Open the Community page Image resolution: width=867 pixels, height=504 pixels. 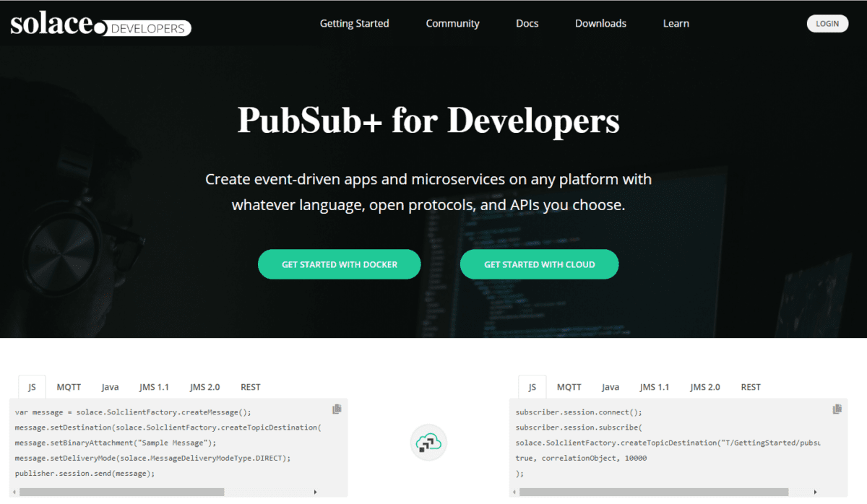pos(452,23)
